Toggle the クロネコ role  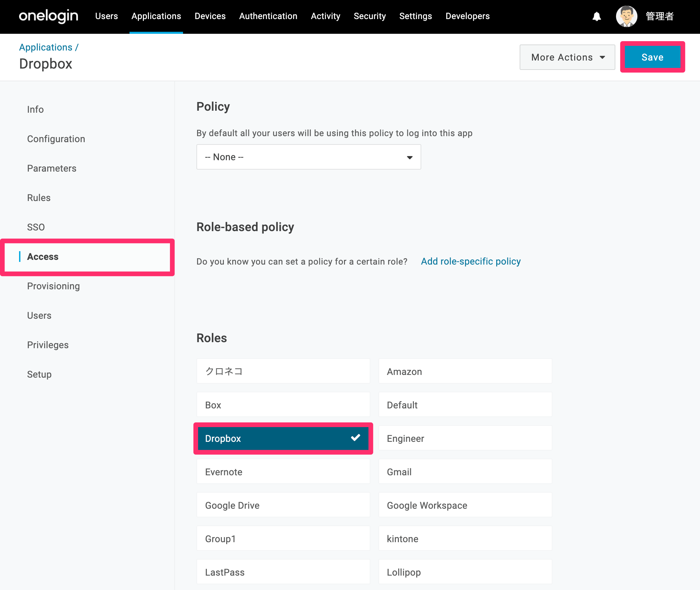pos(283,371)
